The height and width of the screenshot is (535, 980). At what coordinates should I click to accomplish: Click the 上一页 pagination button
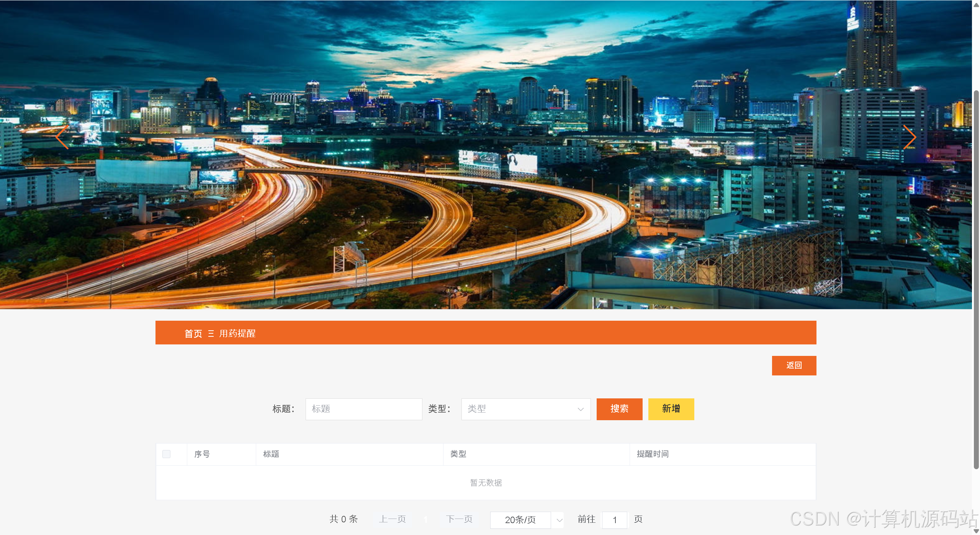pyautogui.click(x=392, y=519)
